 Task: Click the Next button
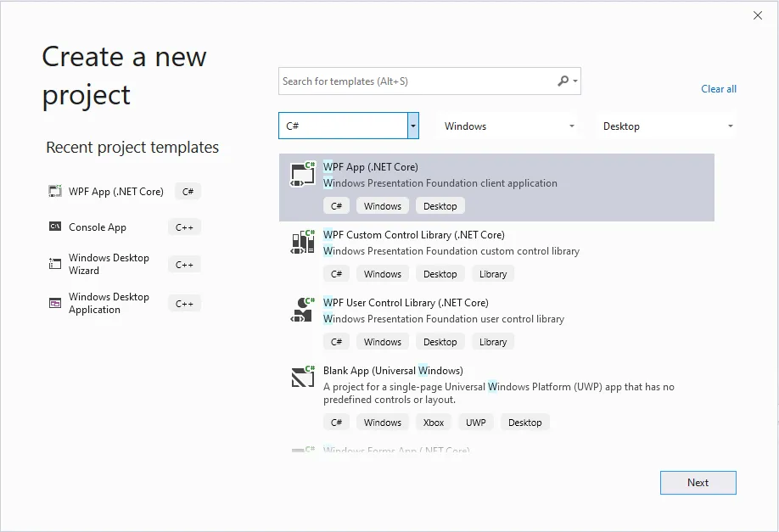(698, 483)
